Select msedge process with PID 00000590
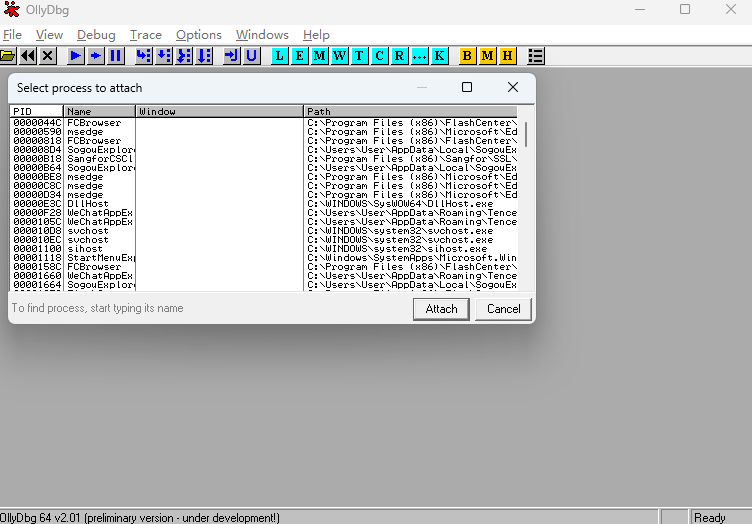The width and height of the screenshot is (752, 524). pyautogui.click(x=264, y=132)
